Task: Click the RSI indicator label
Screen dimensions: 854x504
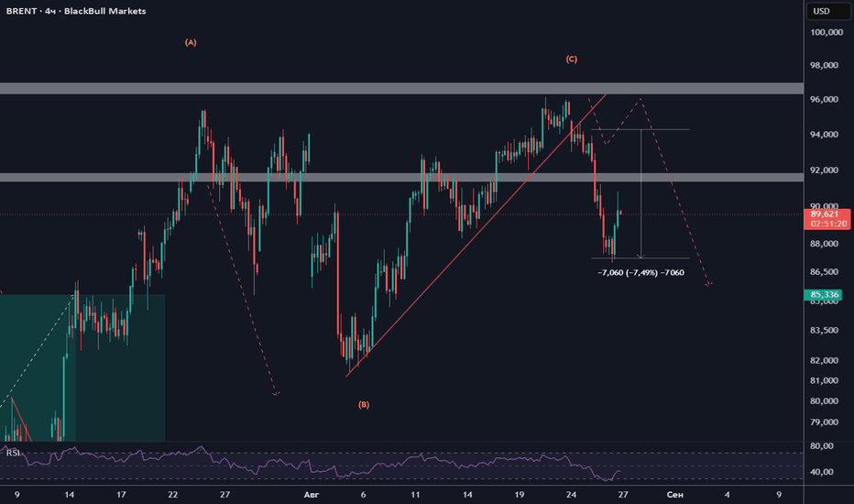Action: (13, 453)
